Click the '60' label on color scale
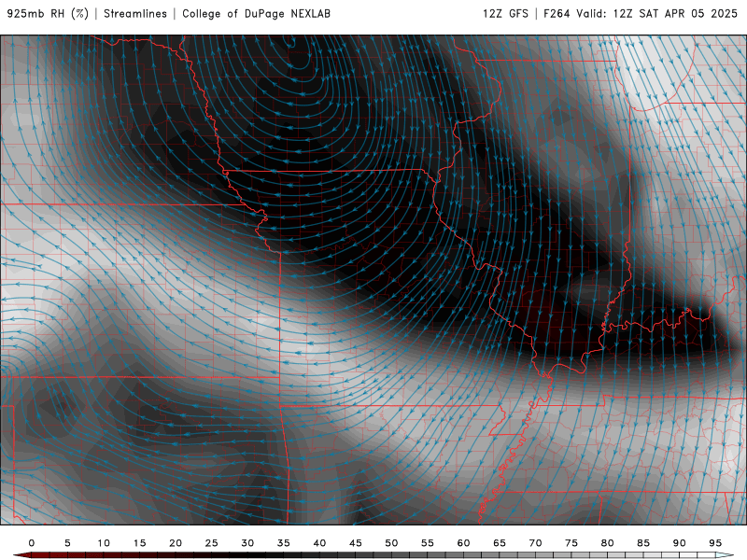Screen dimensions: 747x560 463,543
